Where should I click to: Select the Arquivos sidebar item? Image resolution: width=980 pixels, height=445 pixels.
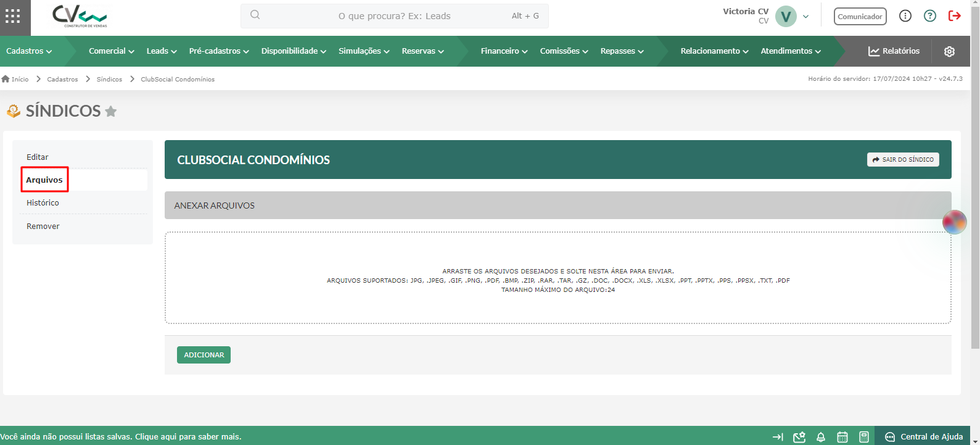83,180
